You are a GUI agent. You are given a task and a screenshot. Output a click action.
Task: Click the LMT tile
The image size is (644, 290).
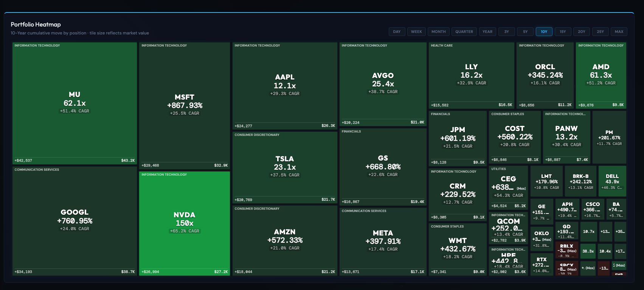tap(546, 181)
